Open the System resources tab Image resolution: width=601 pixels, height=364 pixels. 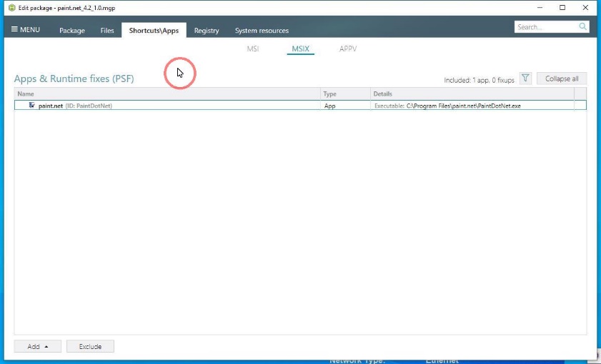point(262,31)
